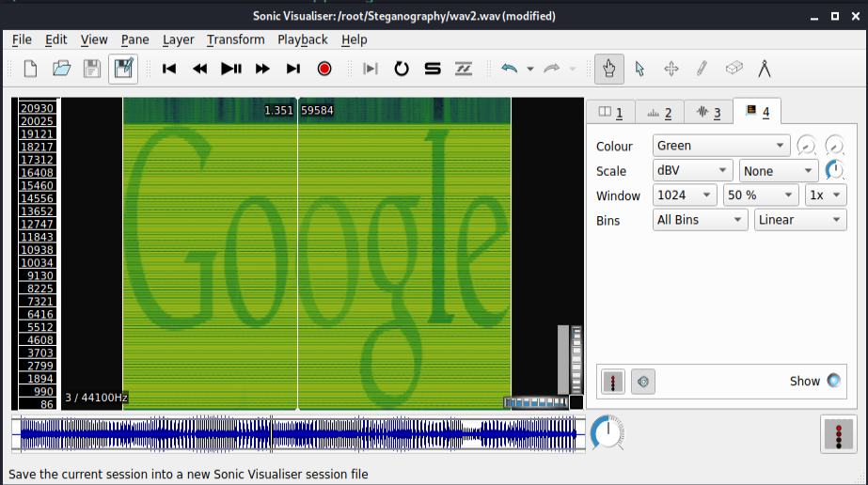868x485 pixels.
Task: Open the Window size dropdown showing 1024
Action: [685, 196]
